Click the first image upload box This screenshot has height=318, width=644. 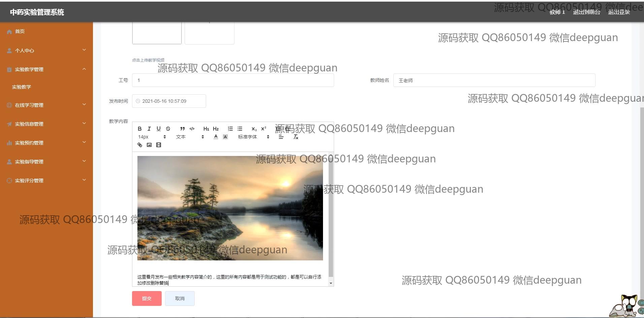click(157, 33)
